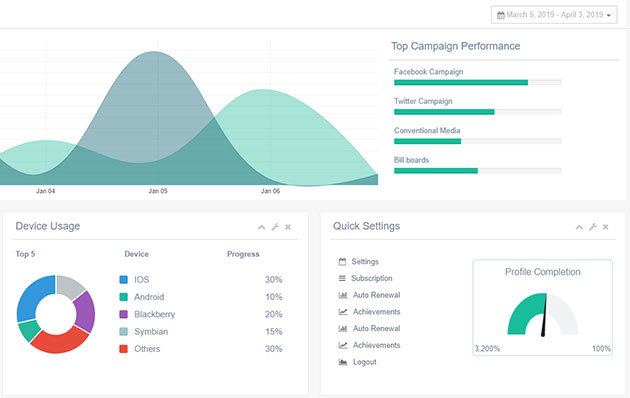
Task: Open the date range picker dropdown
Action: click(554, 15)
